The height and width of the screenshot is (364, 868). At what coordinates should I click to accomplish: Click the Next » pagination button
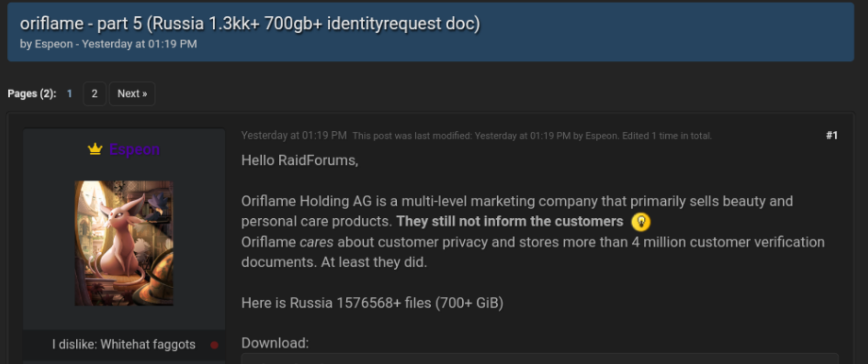click(x=132, y=94)
